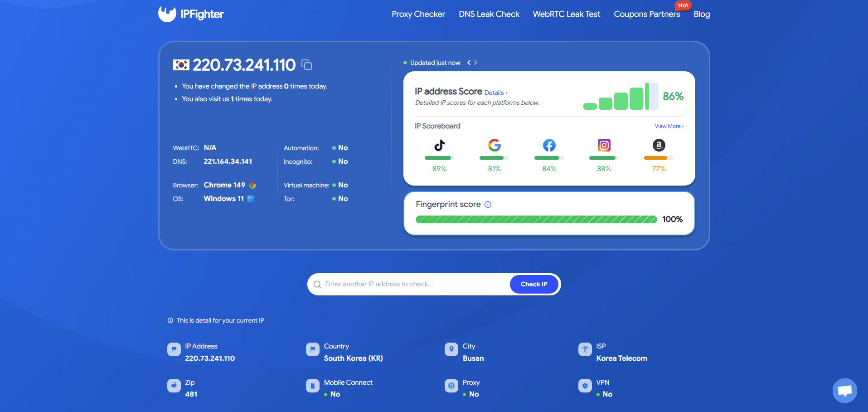This screenshot has width=868, height=412.
Task: Click the Amazon 77% score bar
Action: coord(659,158)
